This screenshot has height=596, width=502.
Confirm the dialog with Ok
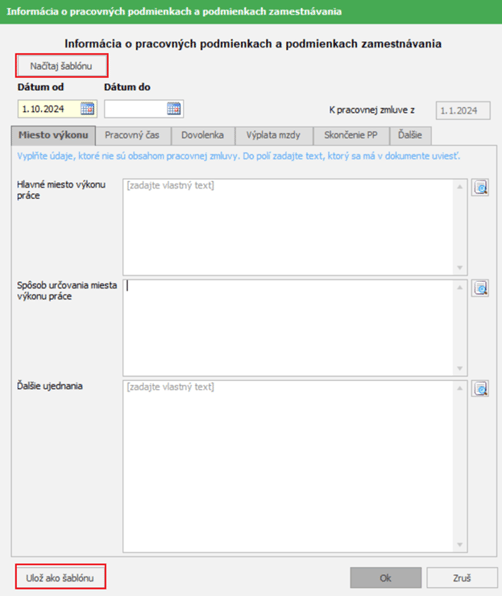pos(386,578)
